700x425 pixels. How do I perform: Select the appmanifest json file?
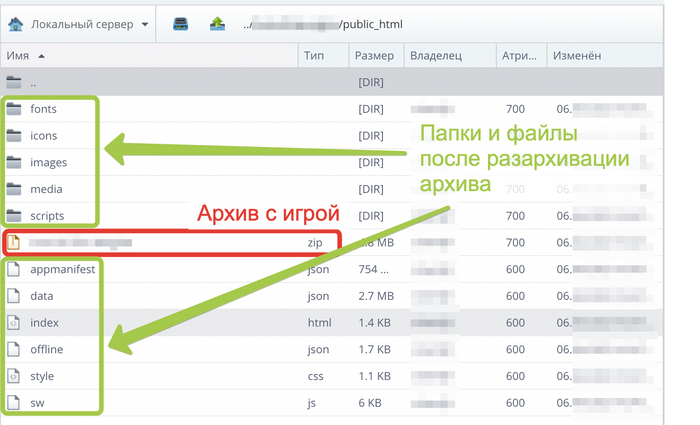(x=62, y=269)
